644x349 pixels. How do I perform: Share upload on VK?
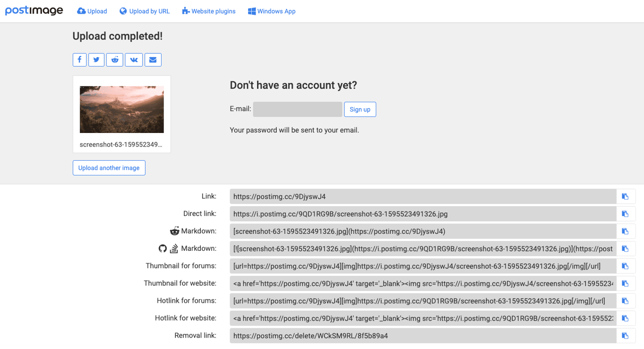coord(134,60)
